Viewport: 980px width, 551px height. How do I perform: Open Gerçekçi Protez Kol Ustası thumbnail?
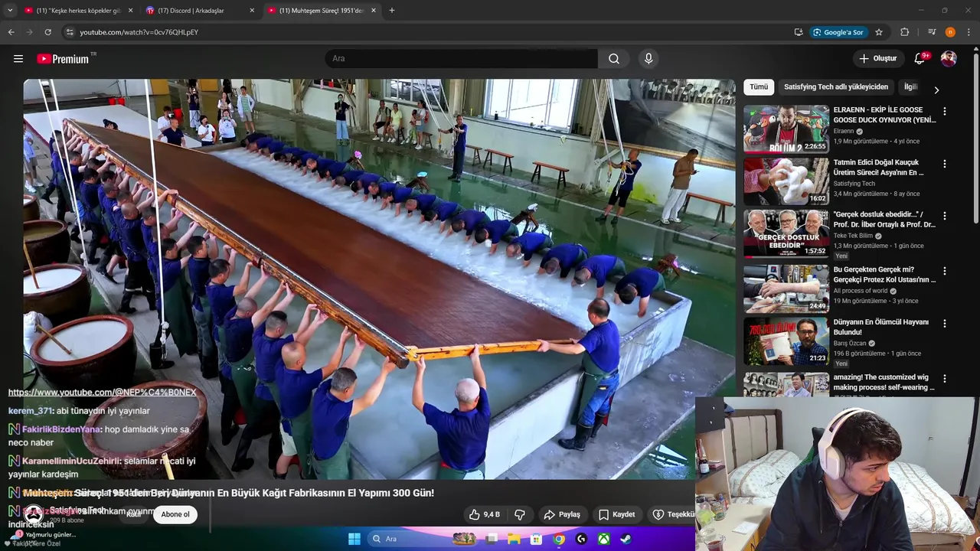coord(786,289)
